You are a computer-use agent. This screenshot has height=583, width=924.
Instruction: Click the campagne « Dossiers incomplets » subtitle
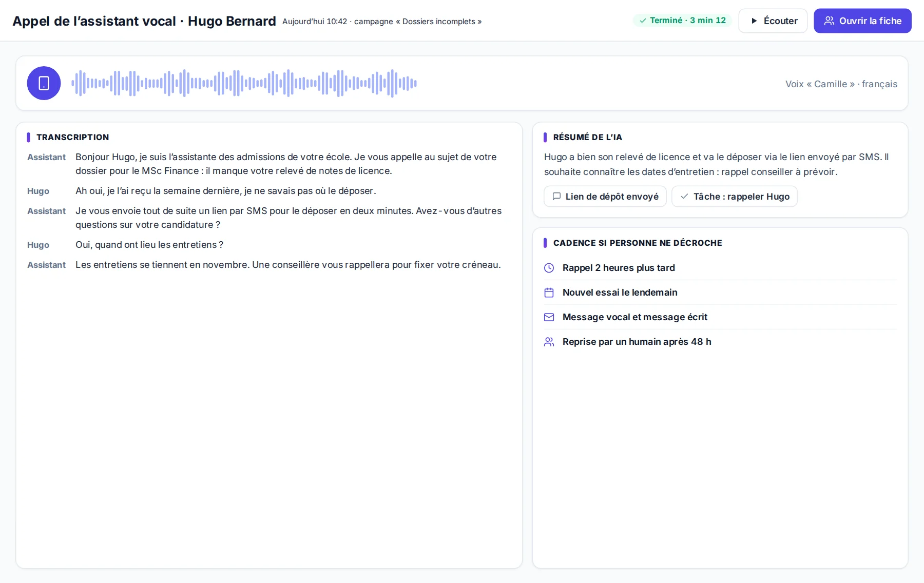[418, 22]
